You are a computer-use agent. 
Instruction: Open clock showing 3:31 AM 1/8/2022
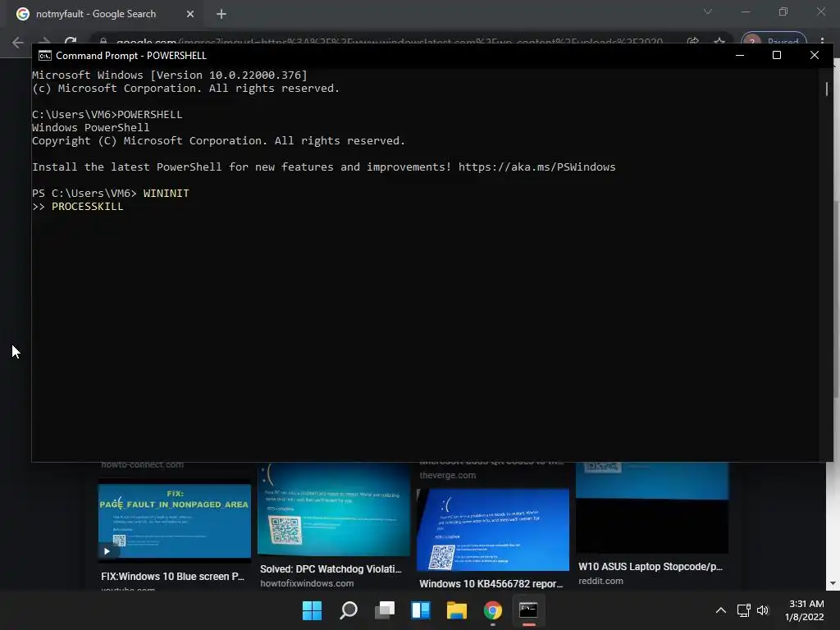(804, 610)
